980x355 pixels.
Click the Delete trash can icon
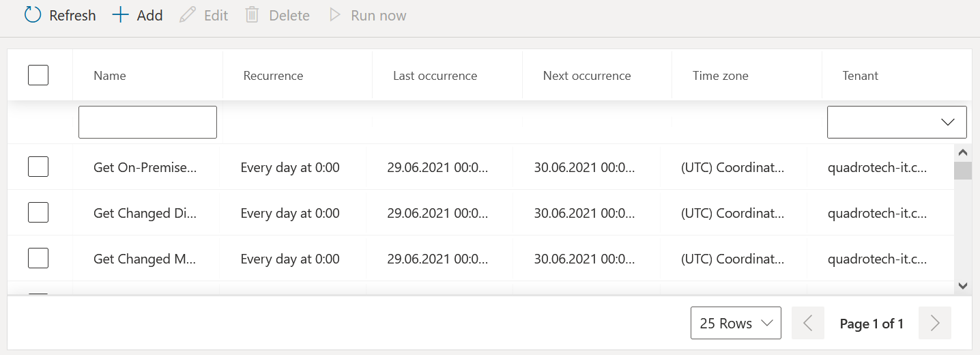pyautogui.click(x=252, y=15)
